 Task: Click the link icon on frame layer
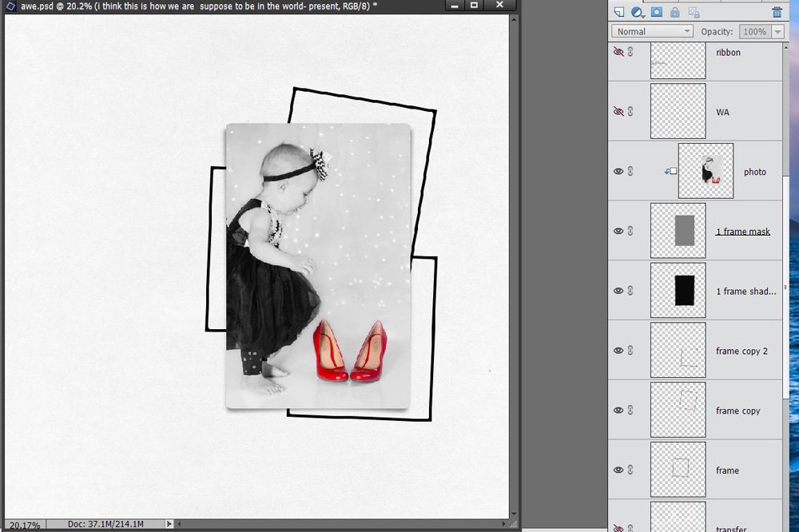coord(630,470)
